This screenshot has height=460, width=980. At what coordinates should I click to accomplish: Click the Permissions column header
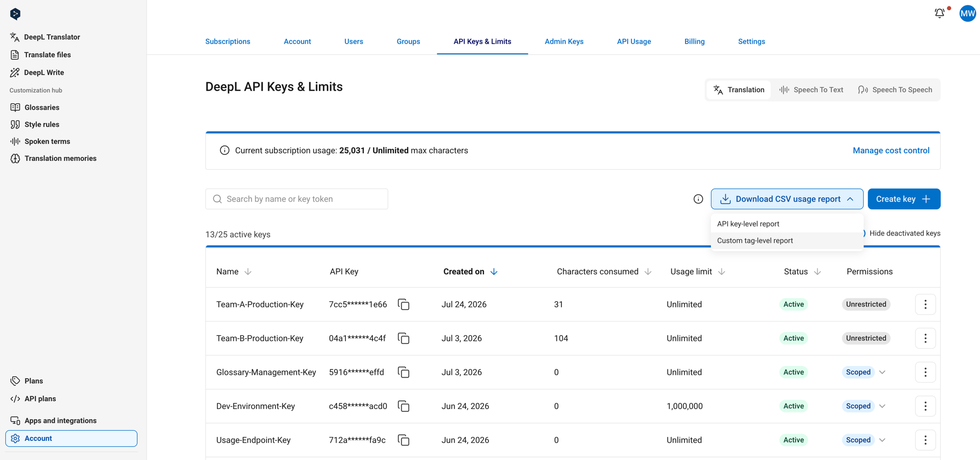[x=869, y=272]
